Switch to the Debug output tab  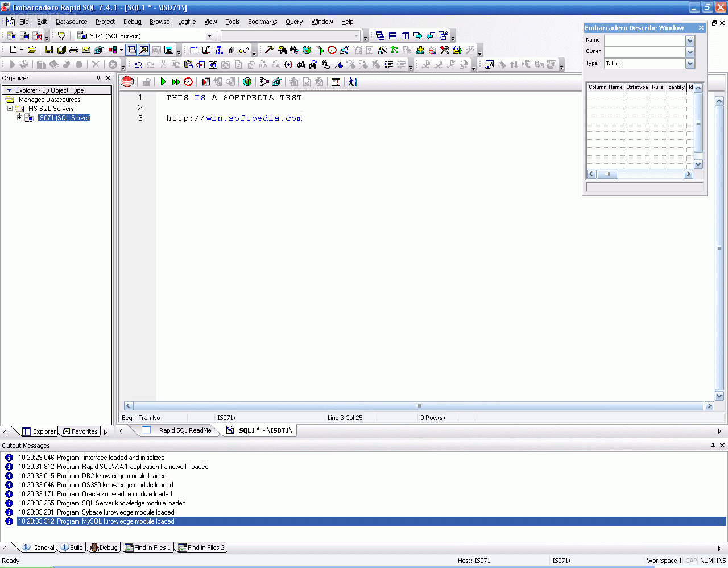pyautogui.click(x=104, y=548)
